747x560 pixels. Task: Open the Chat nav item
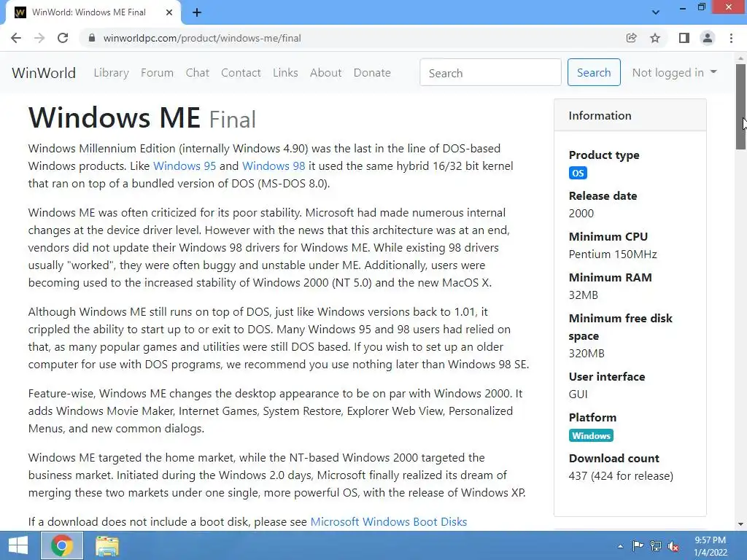click(x=197, y=73)
